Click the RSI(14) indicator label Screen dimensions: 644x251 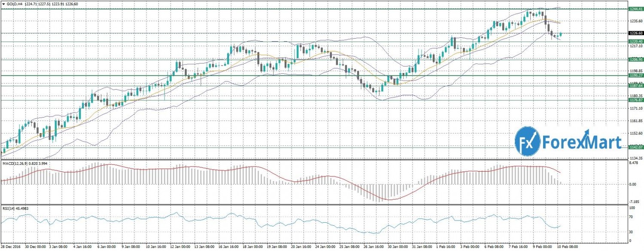[x=8, y=208]
